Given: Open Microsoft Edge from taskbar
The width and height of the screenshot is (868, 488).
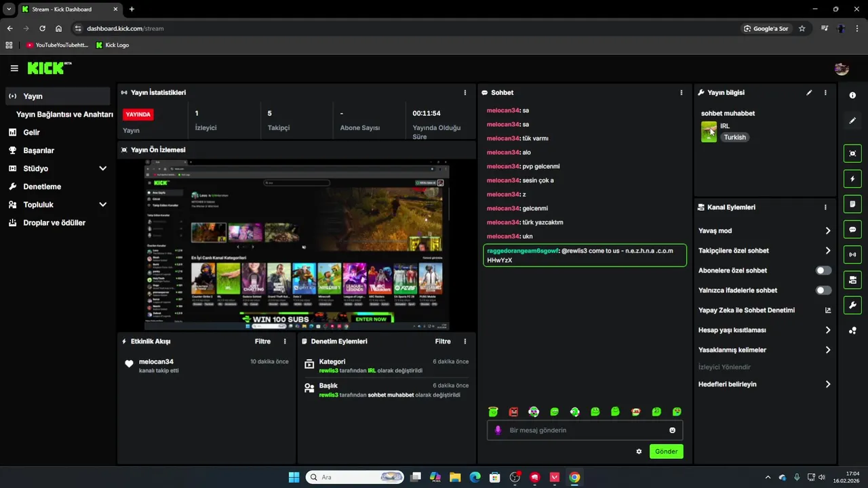Looking at the screenshot, I should (475, 477).
